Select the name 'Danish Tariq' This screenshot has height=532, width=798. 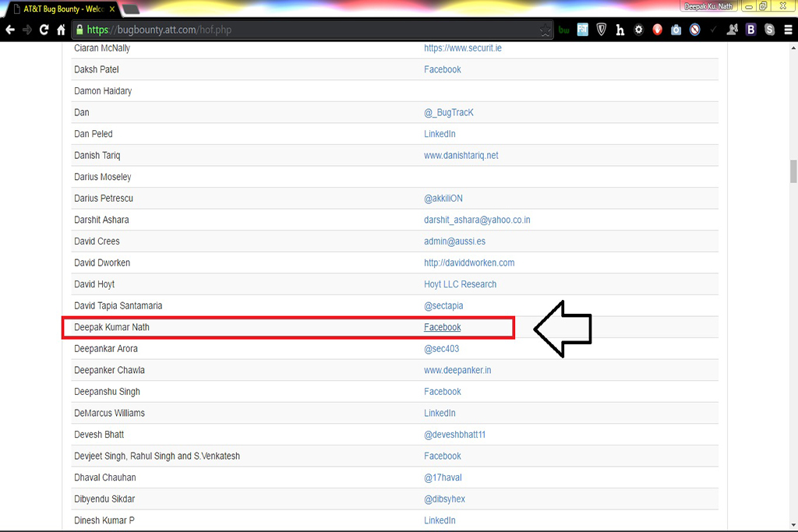tap(97, 155)
